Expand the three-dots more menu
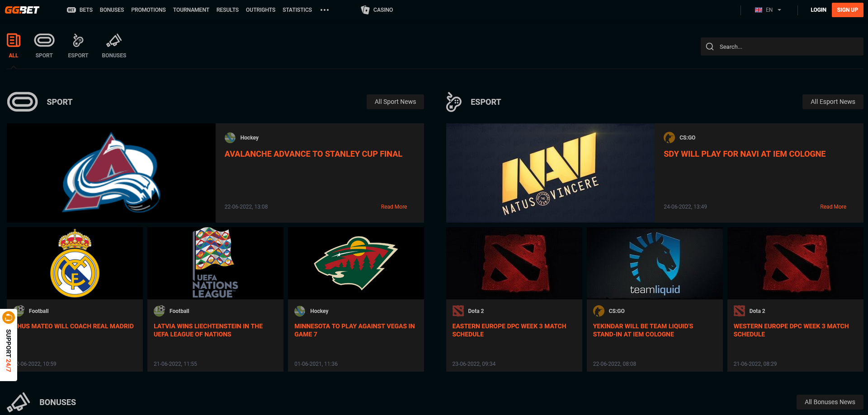 pos(325,10)
